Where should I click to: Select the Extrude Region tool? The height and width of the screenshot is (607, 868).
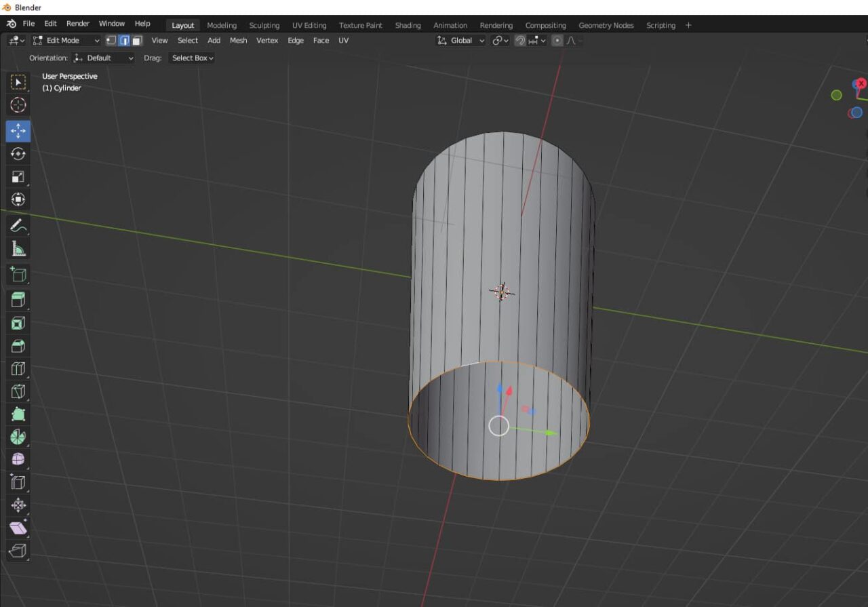[x=18, y=299]
